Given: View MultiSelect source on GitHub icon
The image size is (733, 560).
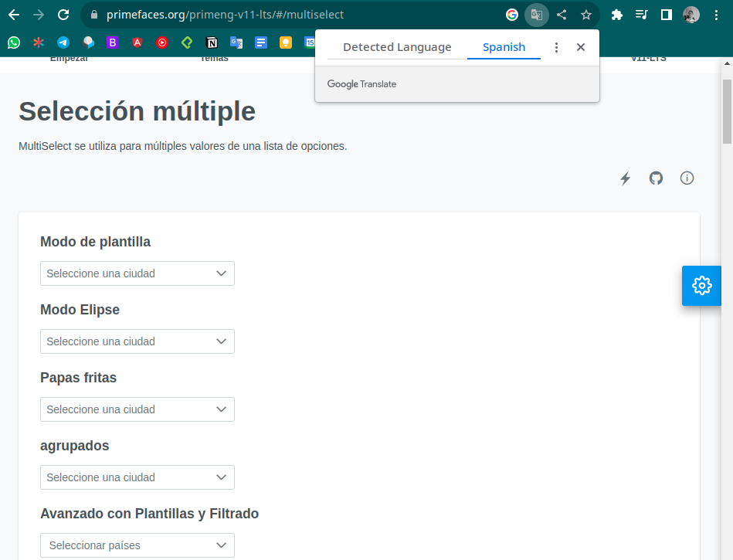Looking at the screenshot, I should click(656, 178).
